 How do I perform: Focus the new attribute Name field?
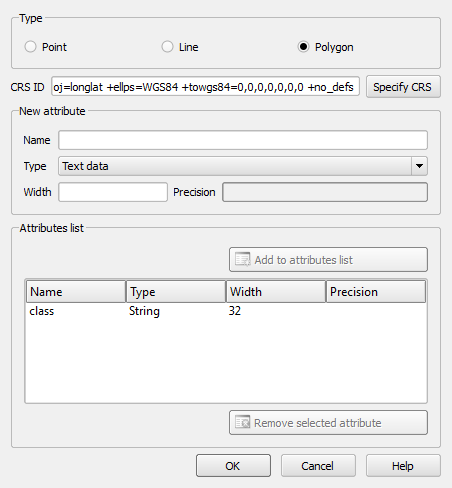coord(243,140)
